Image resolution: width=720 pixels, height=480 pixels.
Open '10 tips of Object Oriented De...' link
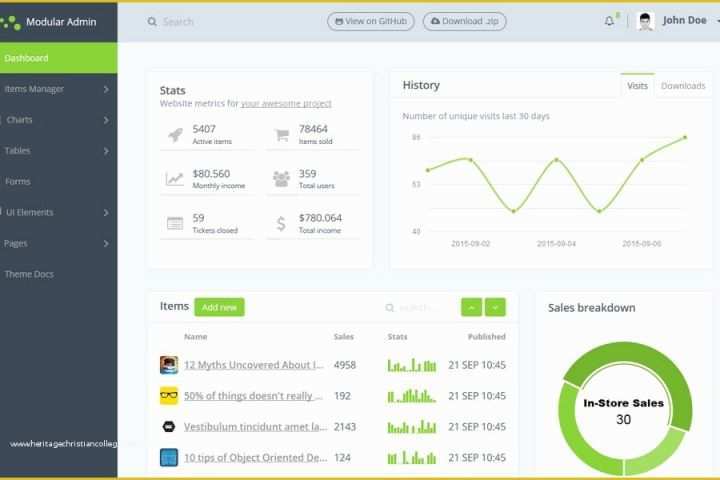coord(256,457)
